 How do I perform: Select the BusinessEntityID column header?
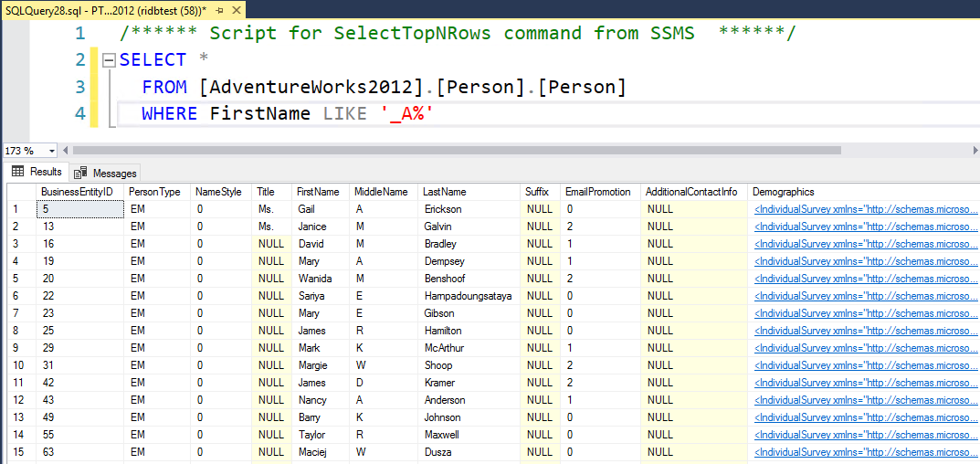[80, 192]
